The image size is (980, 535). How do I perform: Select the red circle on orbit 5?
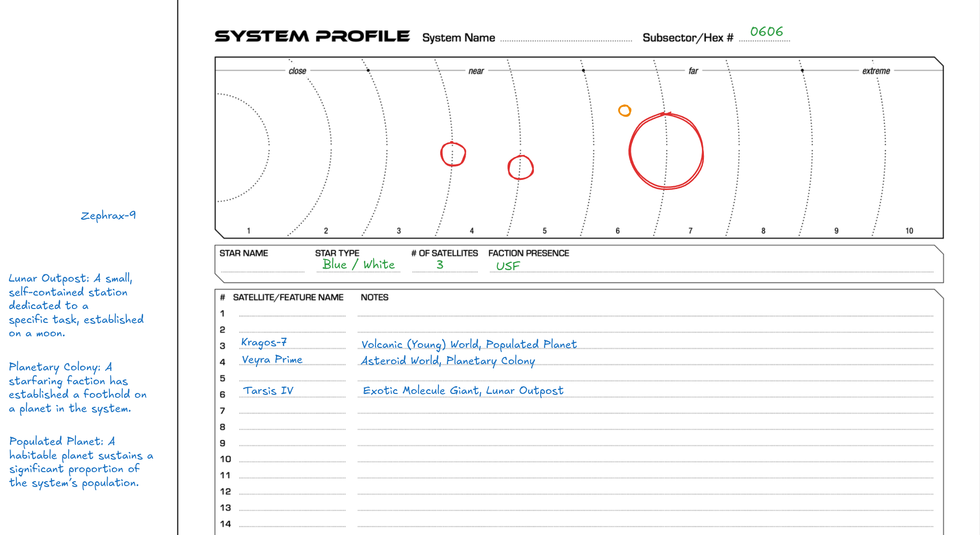[x=520, y=167]
